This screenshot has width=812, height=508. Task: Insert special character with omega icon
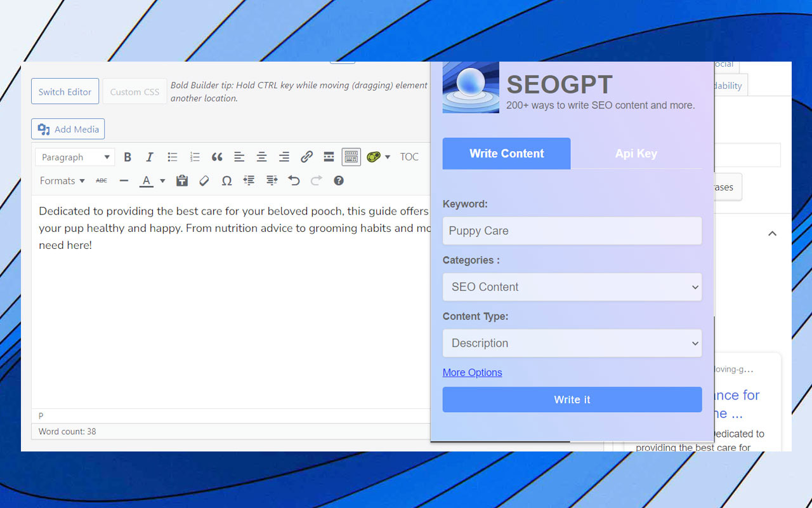coord(226,181)
